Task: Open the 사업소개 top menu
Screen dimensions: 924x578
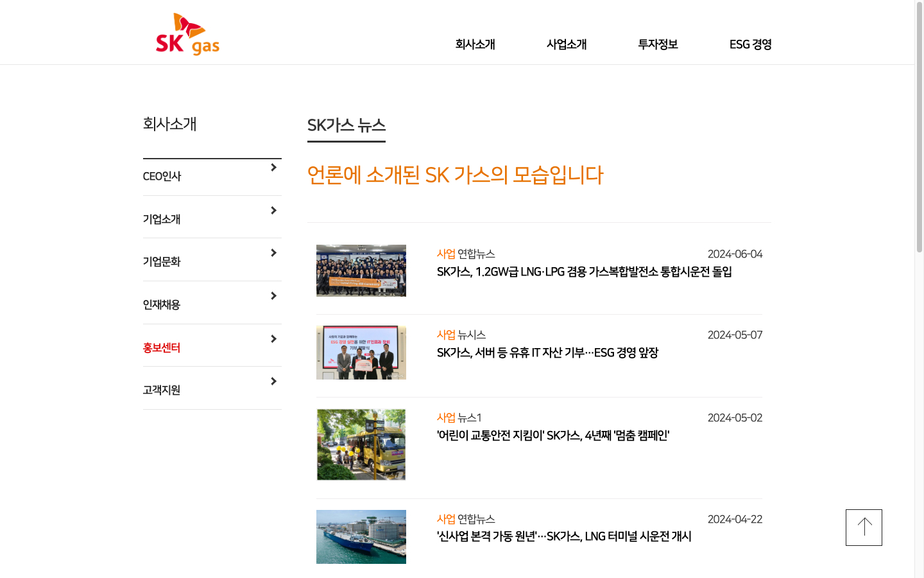Action: 567,44
